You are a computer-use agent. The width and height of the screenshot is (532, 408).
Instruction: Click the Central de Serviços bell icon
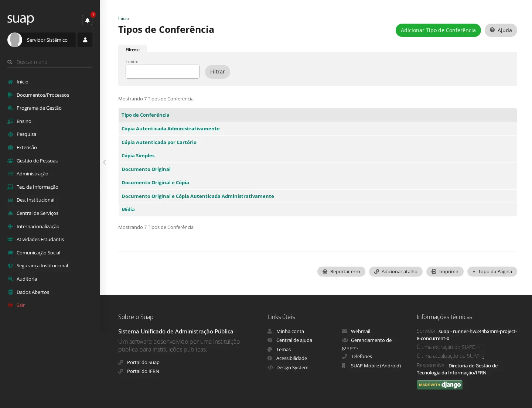pos(10,213)
